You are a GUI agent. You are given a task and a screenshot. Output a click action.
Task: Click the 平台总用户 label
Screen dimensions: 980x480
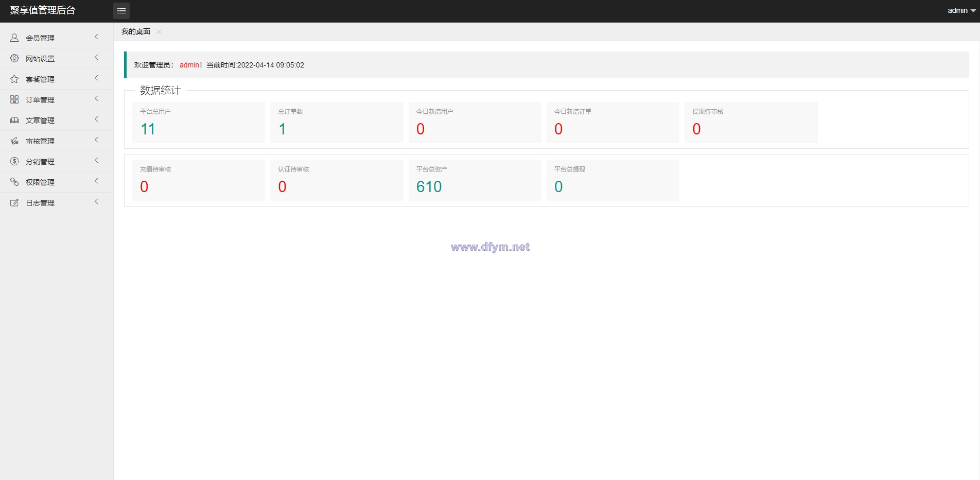tap(155, 111)
